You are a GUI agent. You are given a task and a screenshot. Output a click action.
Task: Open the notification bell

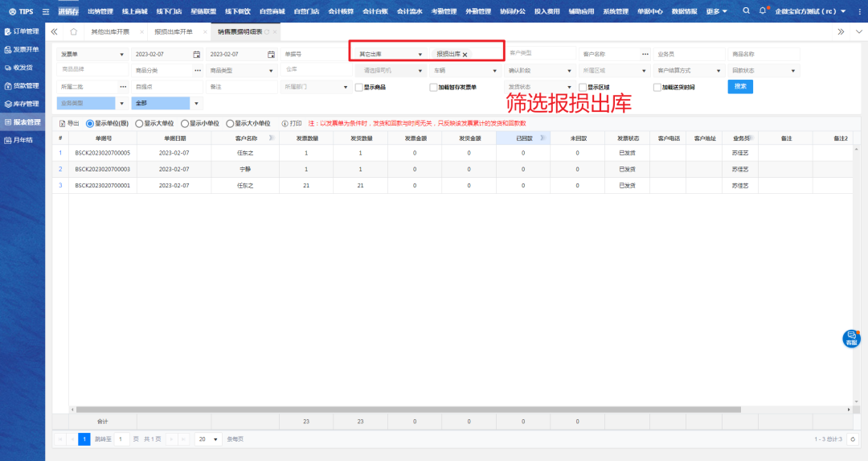[x=763, y=11]
